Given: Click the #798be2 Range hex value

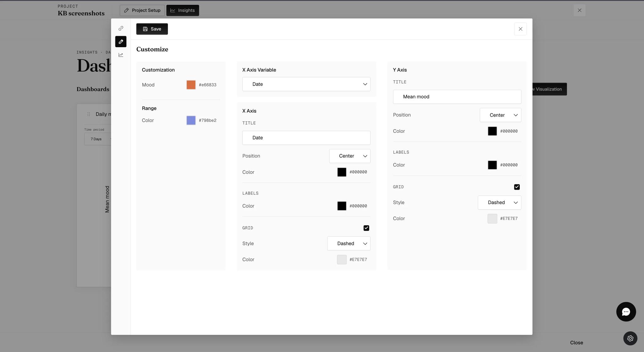Looking at the screenshot, I should pos(208,120).
